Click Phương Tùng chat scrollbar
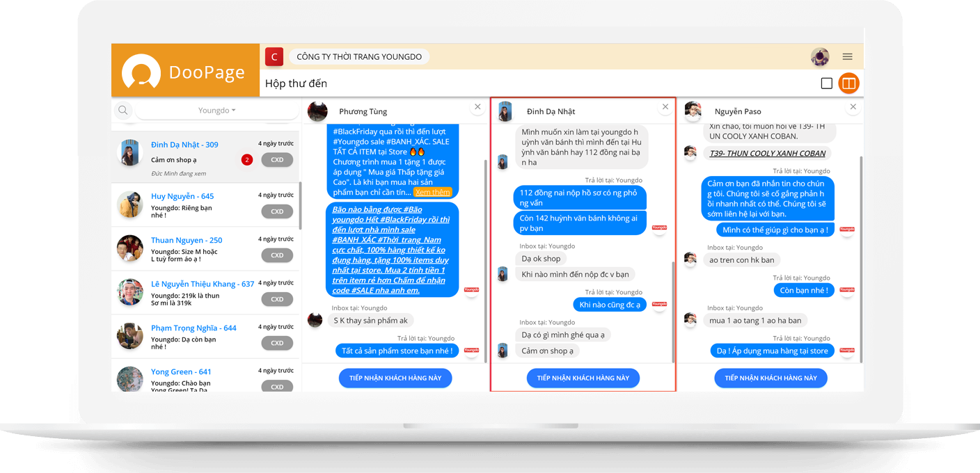 coord(485,261)
